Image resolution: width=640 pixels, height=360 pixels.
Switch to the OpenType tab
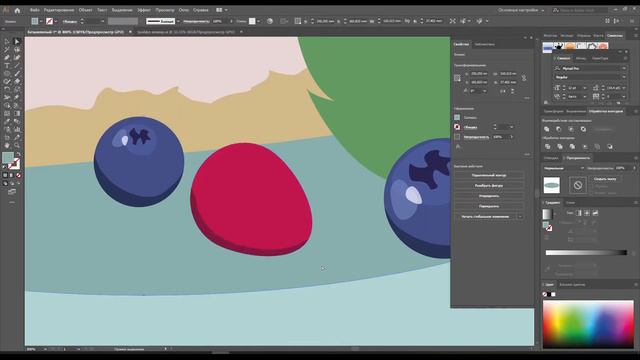pyautogui.click(x=600, y=58)
